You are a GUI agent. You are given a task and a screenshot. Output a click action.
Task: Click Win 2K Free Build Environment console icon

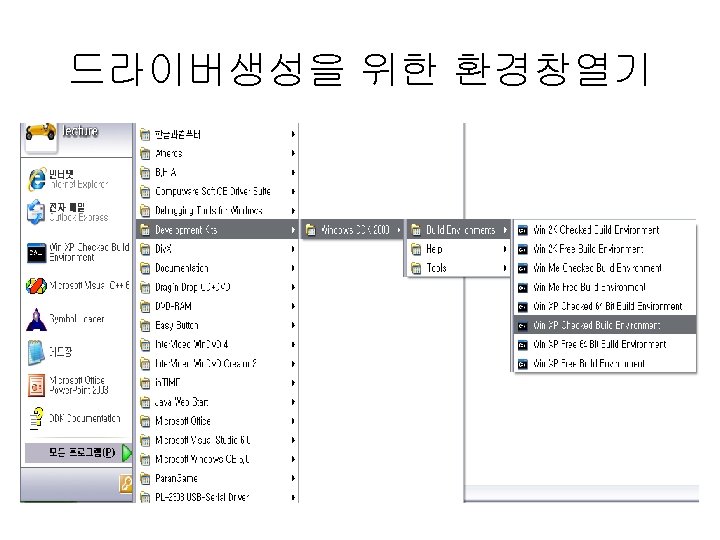[523, 249]
